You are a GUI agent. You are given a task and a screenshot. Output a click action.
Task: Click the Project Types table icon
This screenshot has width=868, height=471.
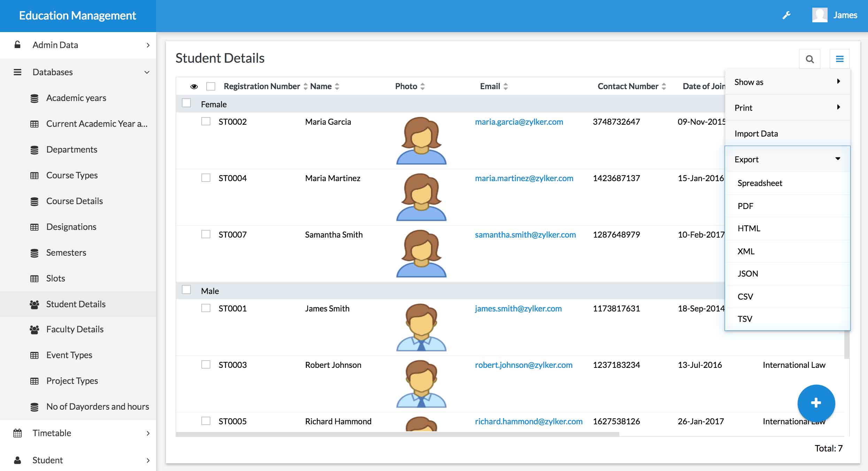pyautogui.click(x=34, y=381)
